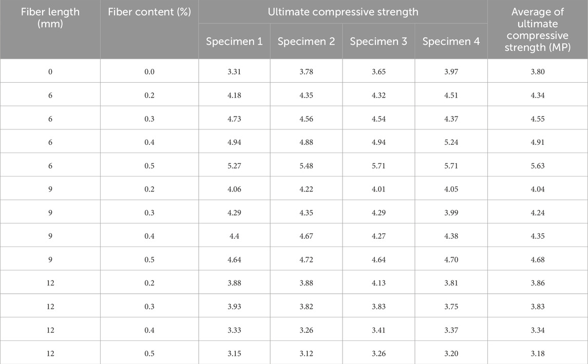588x364 pixels.
Task: Select the Specimen 4 column header
Action: pyautogui.click(x=451, y=42)
